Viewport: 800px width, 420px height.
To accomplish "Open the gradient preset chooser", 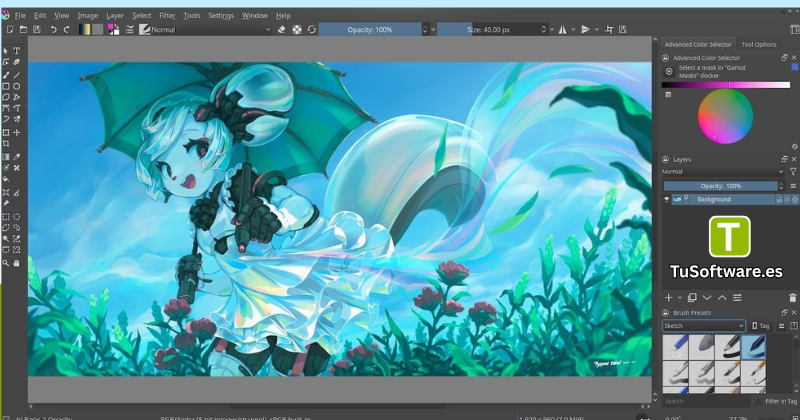I will tap(85, 30).
